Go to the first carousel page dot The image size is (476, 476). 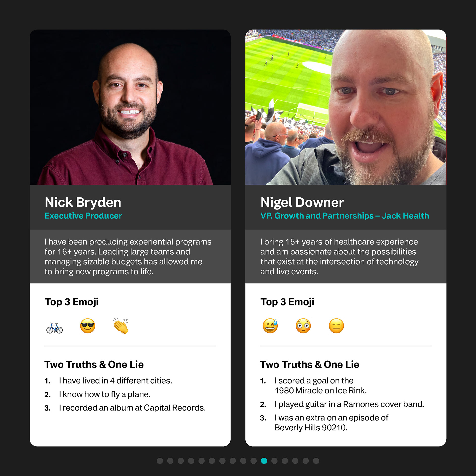[160, 461]
